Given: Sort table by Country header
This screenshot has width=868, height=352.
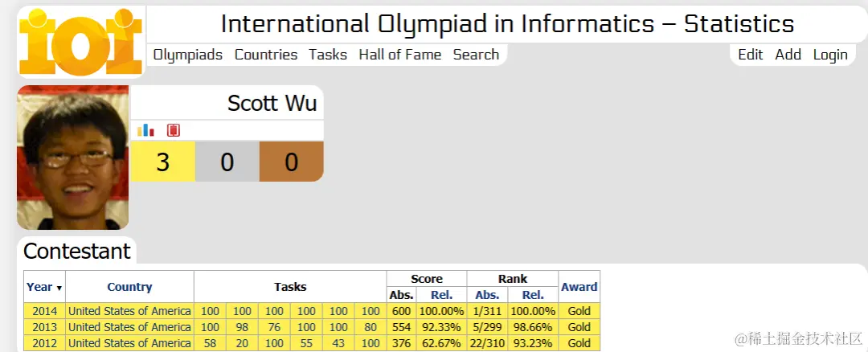Looking at the screenshot, I should [129, 287].
